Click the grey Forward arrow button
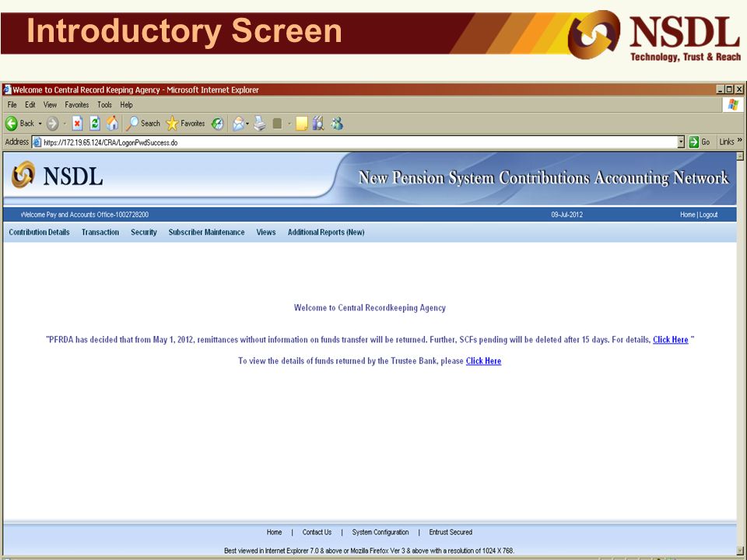The image size is (747, 560). [x=52, y=124]
